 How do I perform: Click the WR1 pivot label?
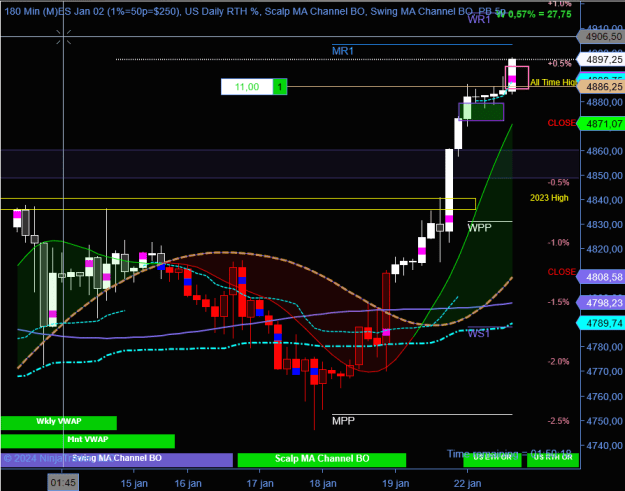point(479,20)
